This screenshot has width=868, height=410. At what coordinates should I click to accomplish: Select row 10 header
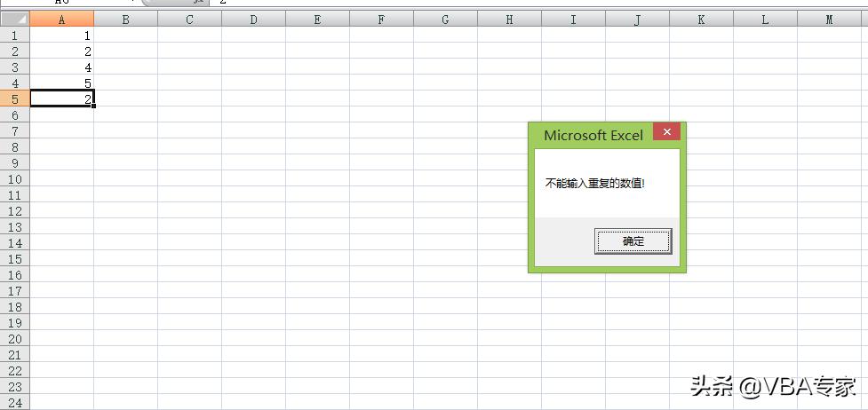point(15,179)
